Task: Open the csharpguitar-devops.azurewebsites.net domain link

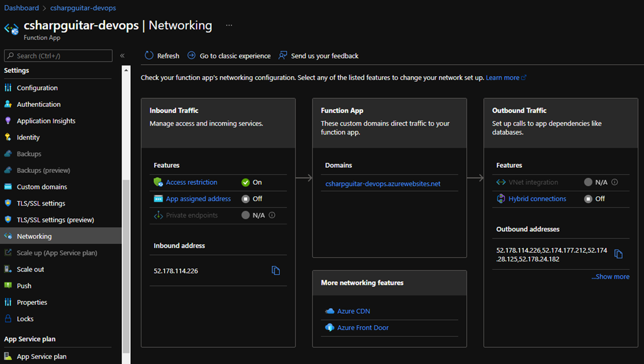Action: pyautogui.click(x=382, y=184)
